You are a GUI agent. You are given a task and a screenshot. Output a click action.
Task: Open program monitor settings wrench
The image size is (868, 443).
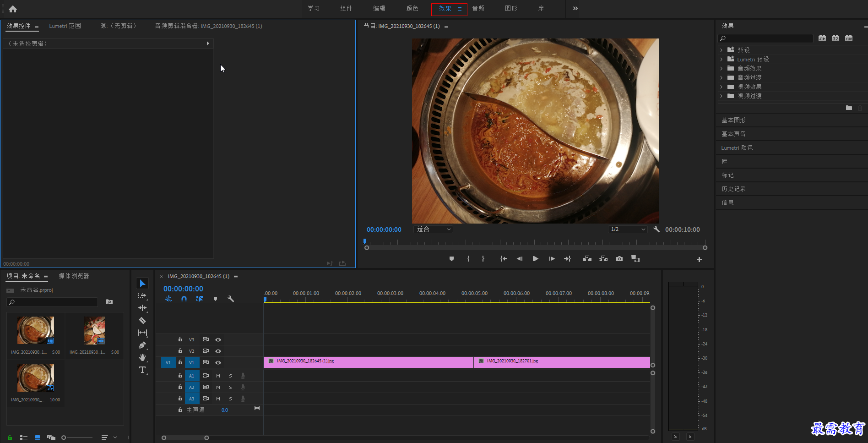(656, 229)
